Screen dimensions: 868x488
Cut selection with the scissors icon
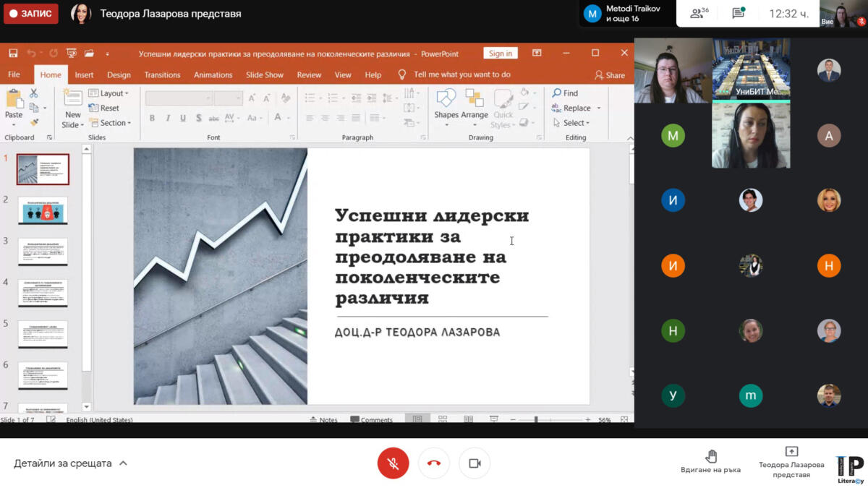(33, 93)
